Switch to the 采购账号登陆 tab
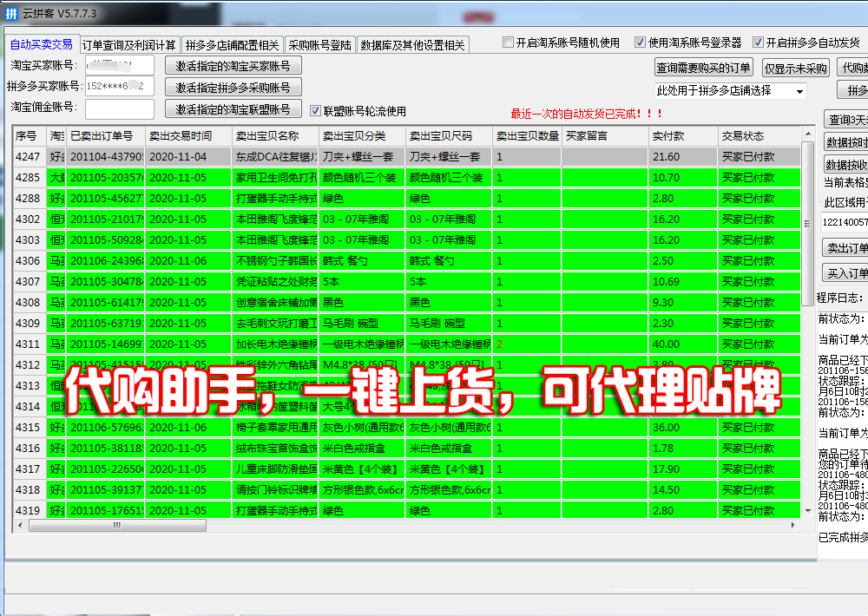 tap(320, 45)
